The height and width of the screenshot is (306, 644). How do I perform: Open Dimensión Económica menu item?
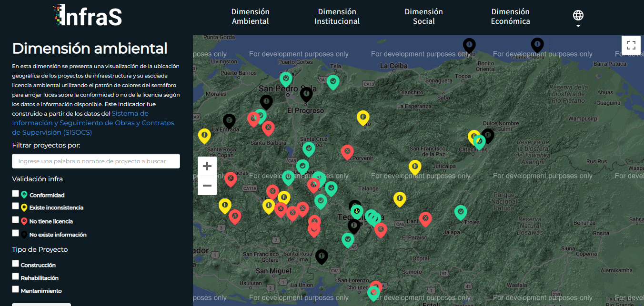tap(511, 16)
